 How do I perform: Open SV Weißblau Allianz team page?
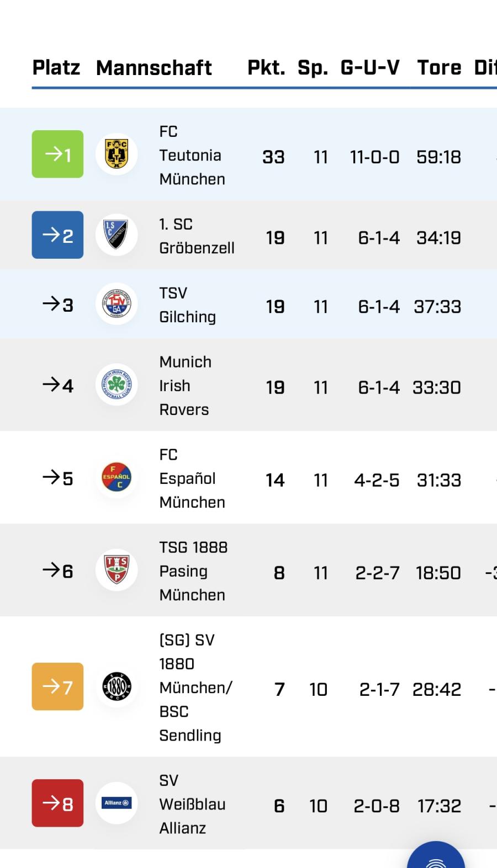(192, 804)
